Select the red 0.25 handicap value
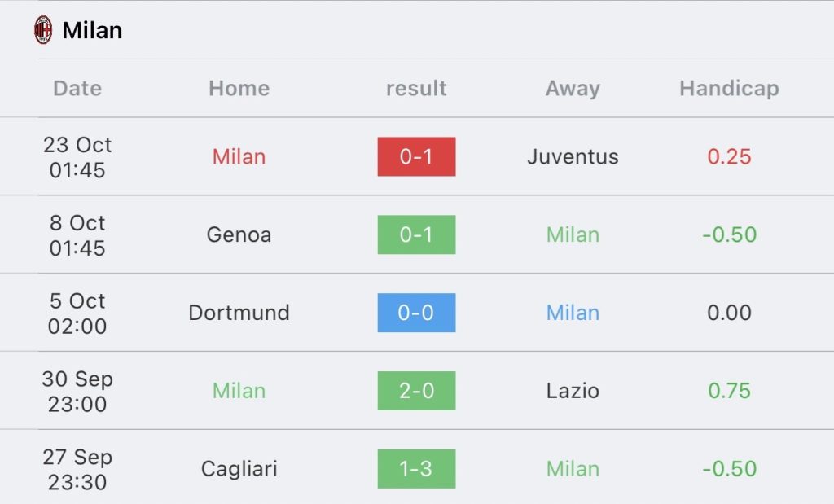Screen dimensions: 834x504 [729, 157]
